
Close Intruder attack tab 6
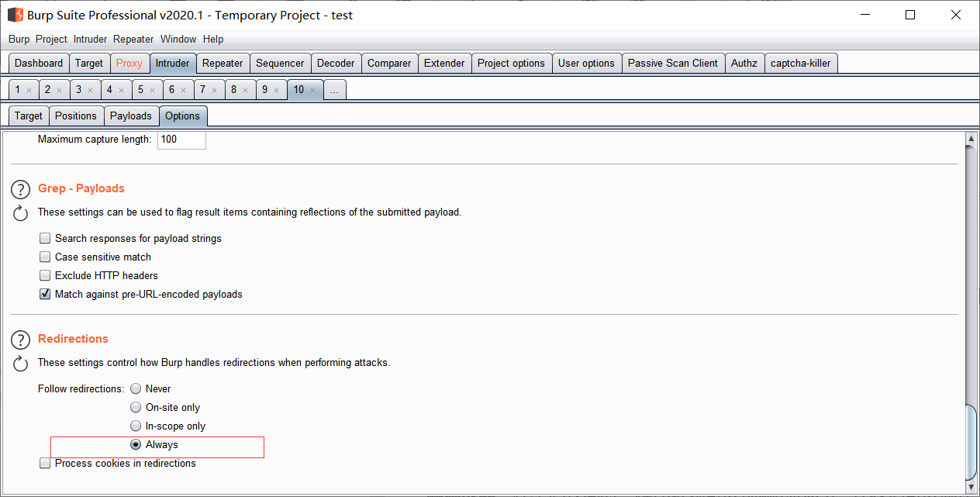coord(183,90)
